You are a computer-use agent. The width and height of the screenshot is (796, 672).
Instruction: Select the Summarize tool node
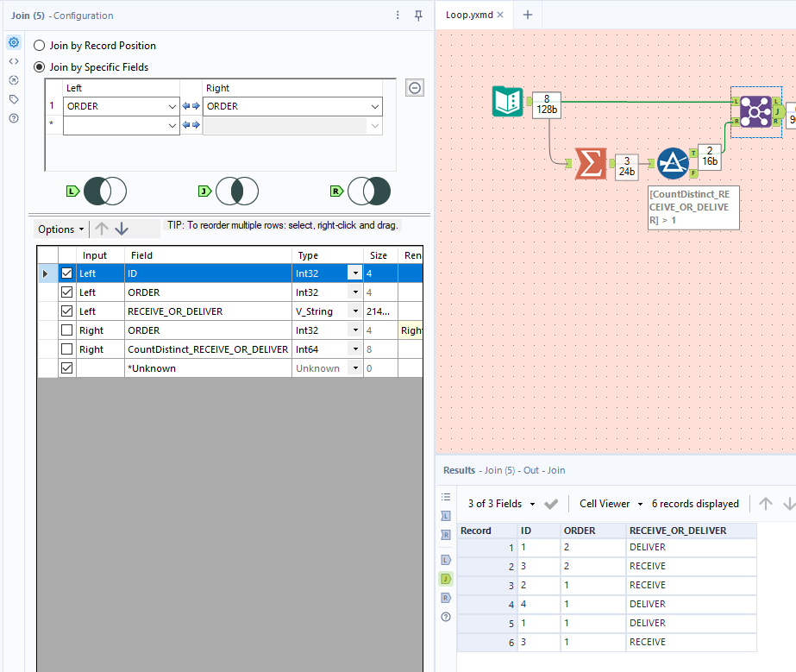(590, 163)
